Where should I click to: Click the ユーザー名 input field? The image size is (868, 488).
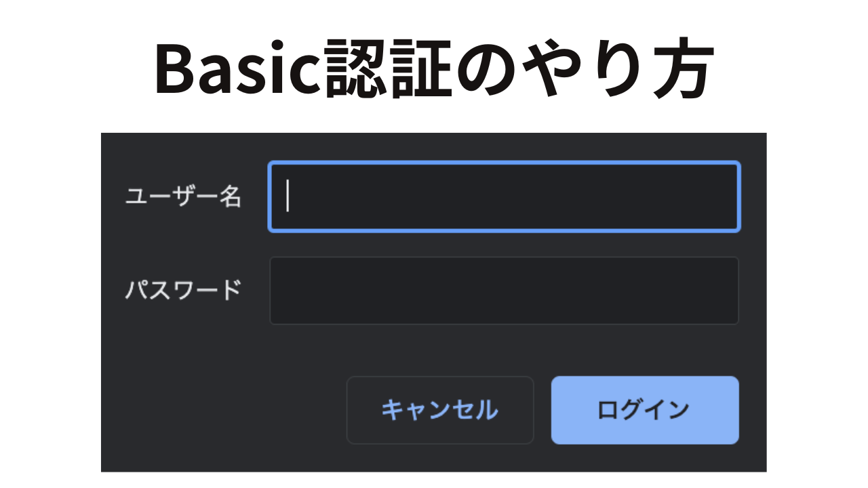(504, 197)
